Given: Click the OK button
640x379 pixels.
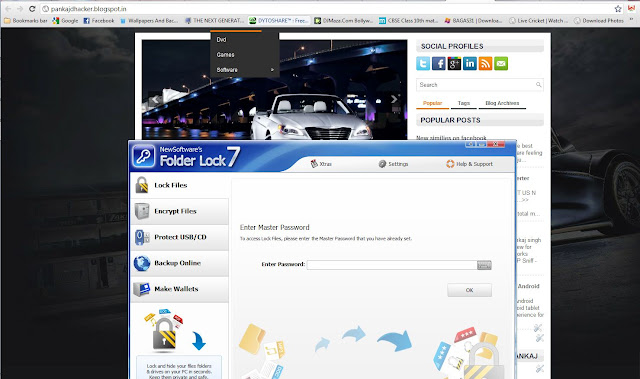Looking at the screenshot, I should pyautogui.click(x=469, y=290).
